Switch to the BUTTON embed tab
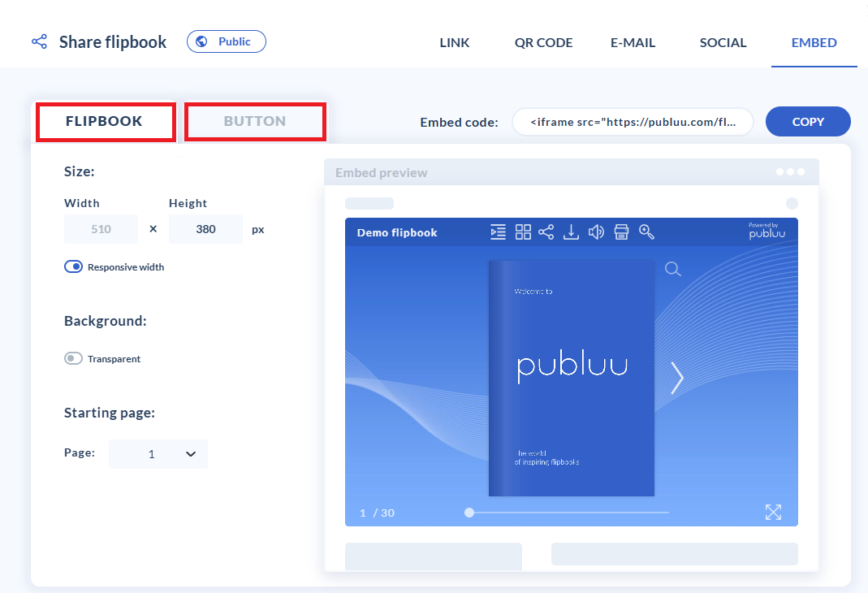Viewport: 868px width, 593px height. pos(255,122)
